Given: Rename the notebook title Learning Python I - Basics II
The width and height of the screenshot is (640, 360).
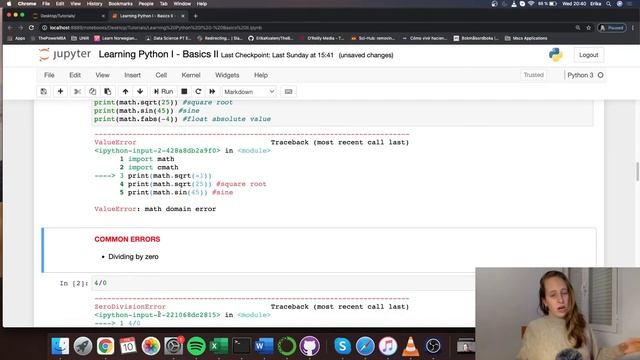Looking at the screenshot, I should pyautogui.click(x=158, y=54).
